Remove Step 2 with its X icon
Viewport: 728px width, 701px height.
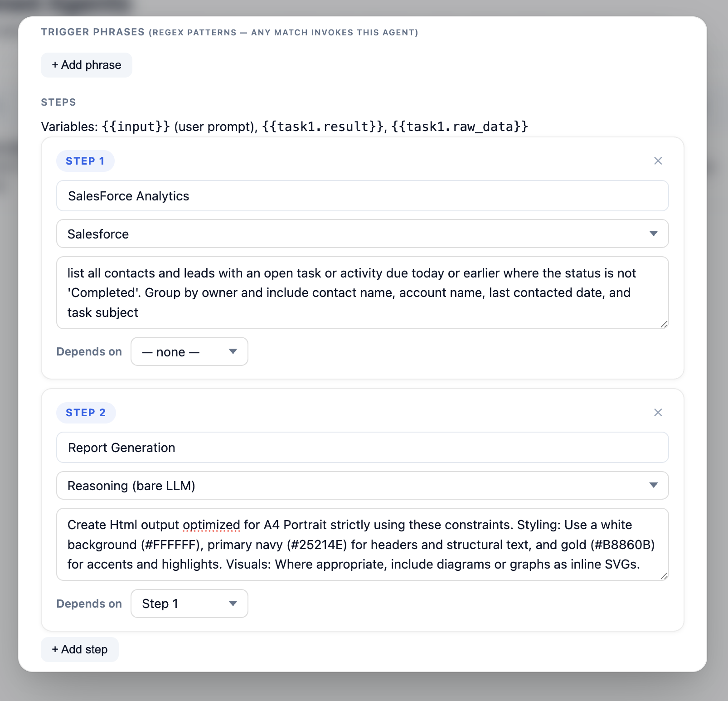tap(658, 413)
